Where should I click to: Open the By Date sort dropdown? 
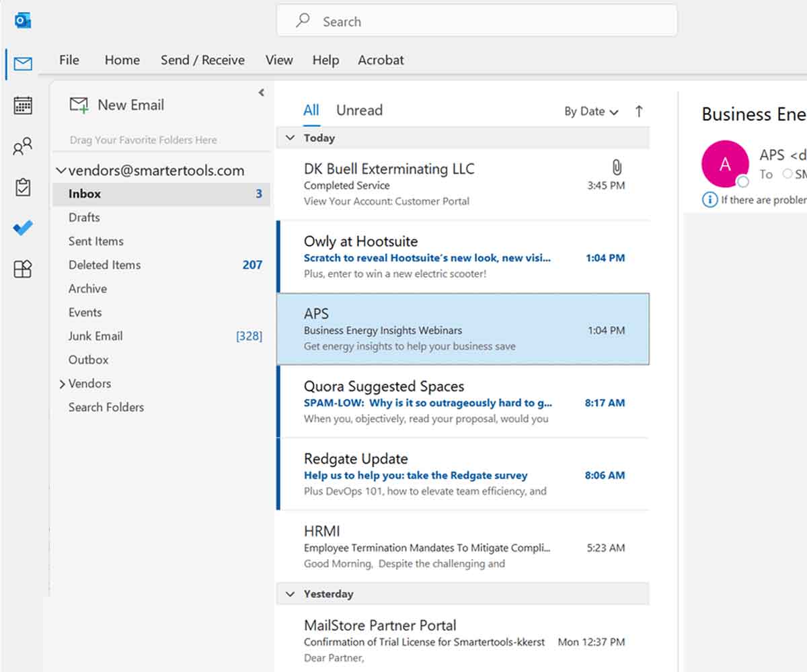591,112
